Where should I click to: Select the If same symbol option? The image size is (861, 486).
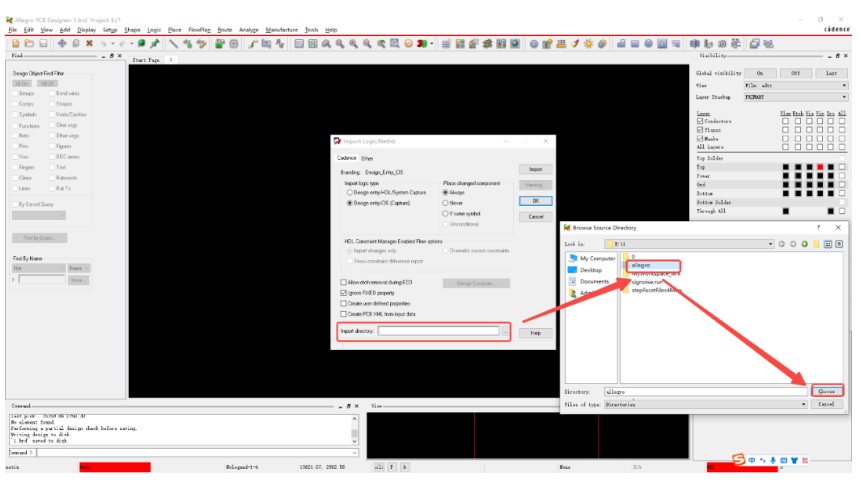coord(445,214)
